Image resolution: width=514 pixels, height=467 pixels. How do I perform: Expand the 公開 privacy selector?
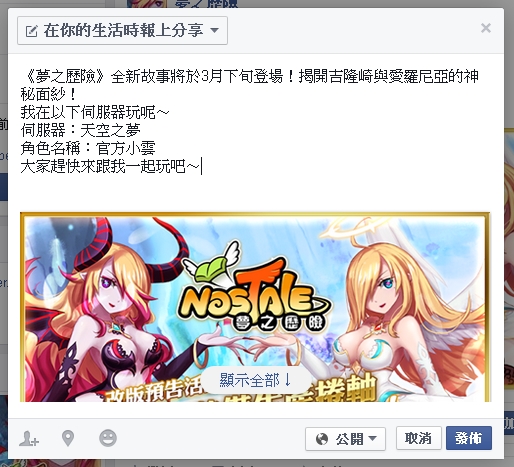(x=345, y=439)
